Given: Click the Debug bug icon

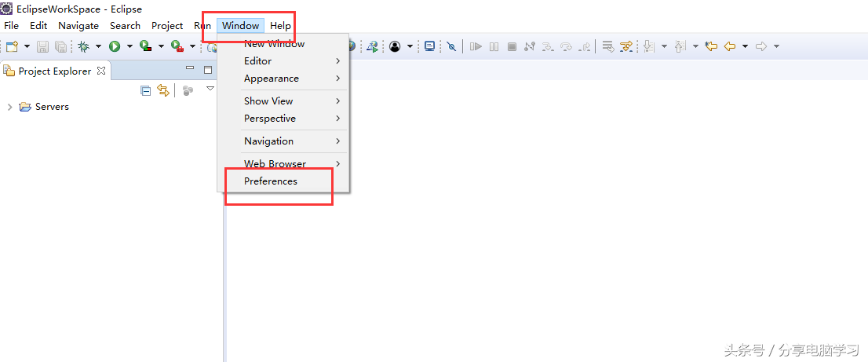Looking at the screenshot, I should (84, 46).
